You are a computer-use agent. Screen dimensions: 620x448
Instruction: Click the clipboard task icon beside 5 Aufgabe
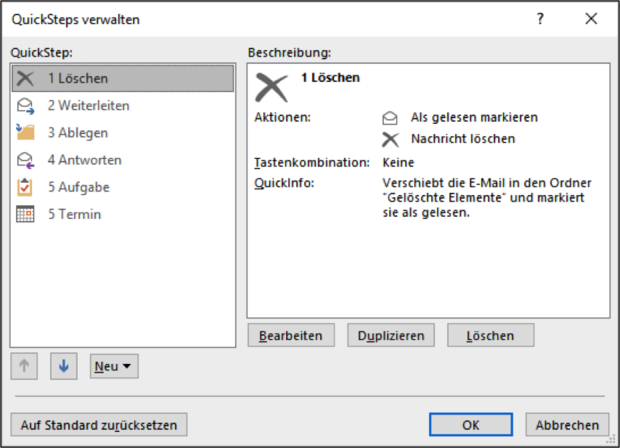(25, 187)
